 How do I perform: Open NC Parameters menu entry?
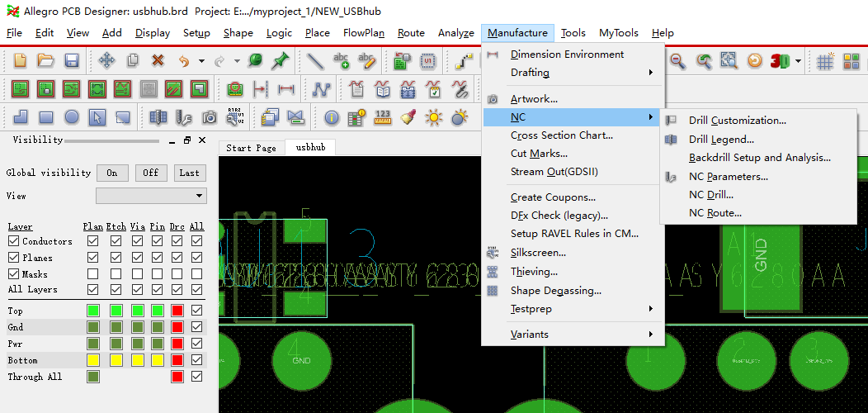pos(729,177)
